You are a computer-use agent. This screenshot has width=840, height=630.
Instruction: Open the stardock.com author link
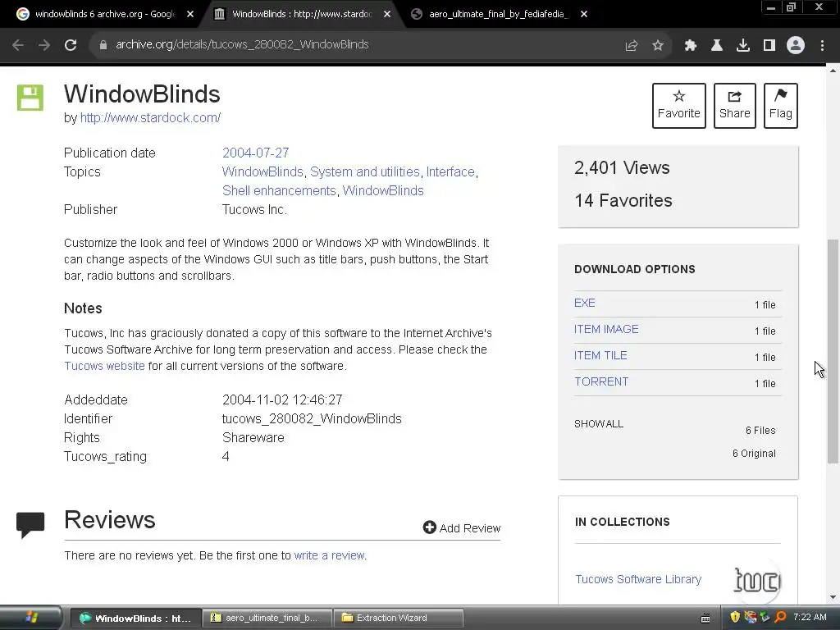(x=150, y=118)
